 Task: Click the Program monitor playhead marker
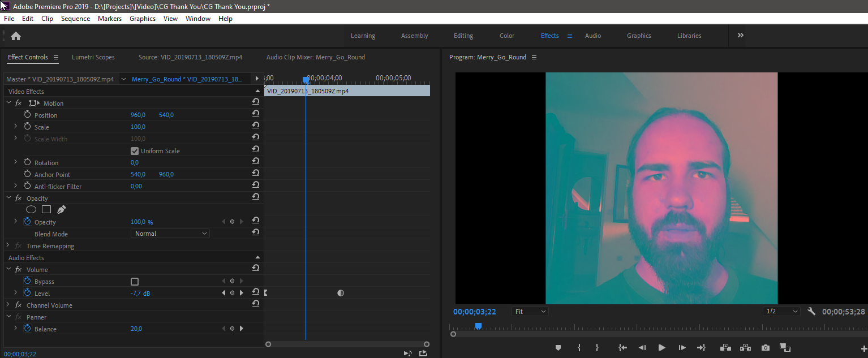pos(478,326)
